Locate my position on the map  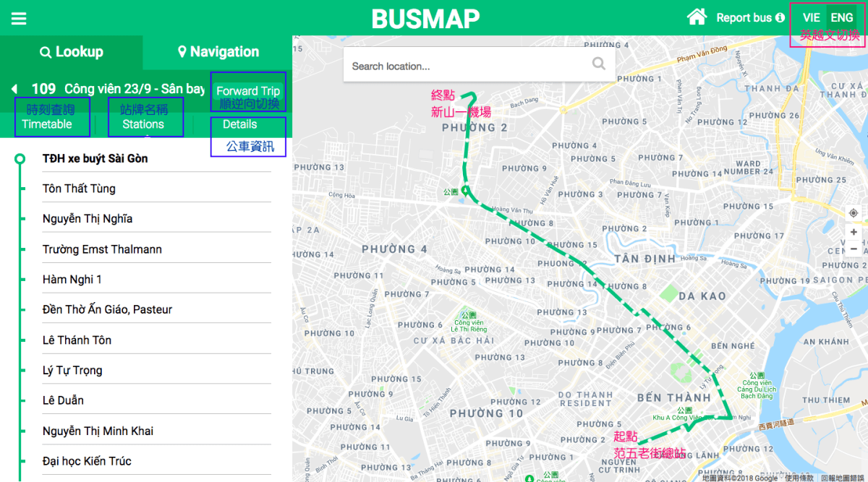(854, 213)
